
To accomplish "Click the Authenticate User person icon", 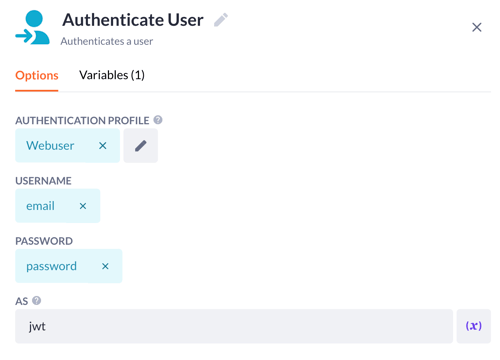I will 32,27.
